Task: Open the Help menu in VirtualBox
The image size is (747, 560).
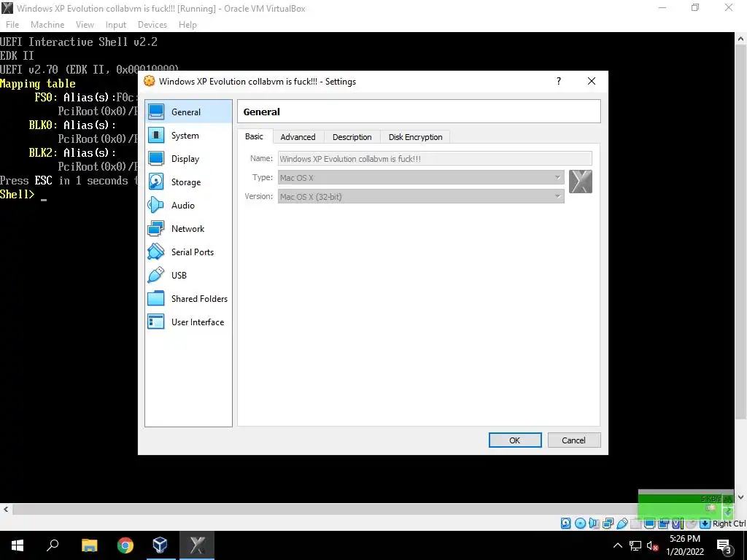Action: [x=187, y=25]
